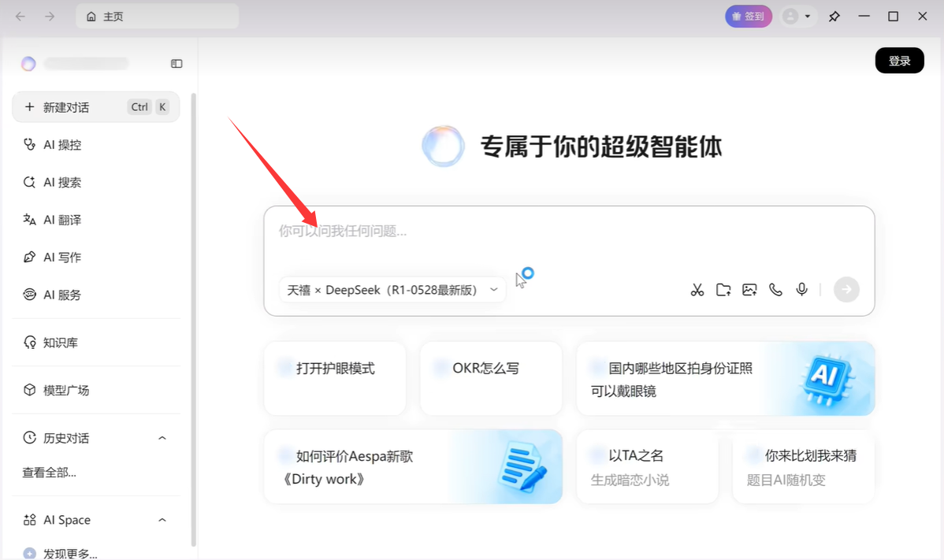The image size is (944, 560).
Task: Select the 打开护眼模式 suggestion card
Action: (x=335, y=378)
